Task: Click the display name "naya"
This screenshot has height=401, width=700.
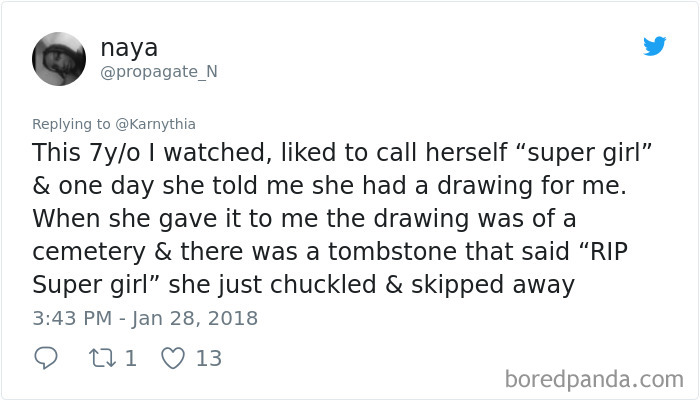Action: (x=128, y=46)
